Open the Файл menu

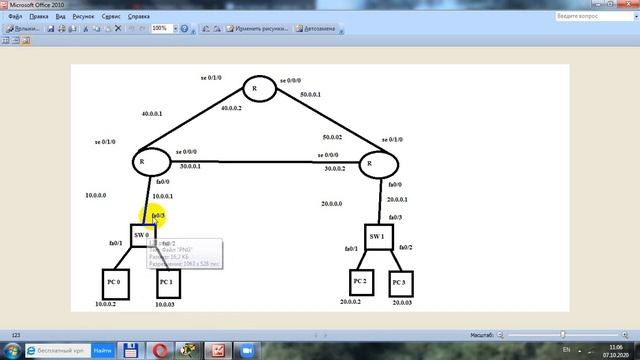coord(15,17)
